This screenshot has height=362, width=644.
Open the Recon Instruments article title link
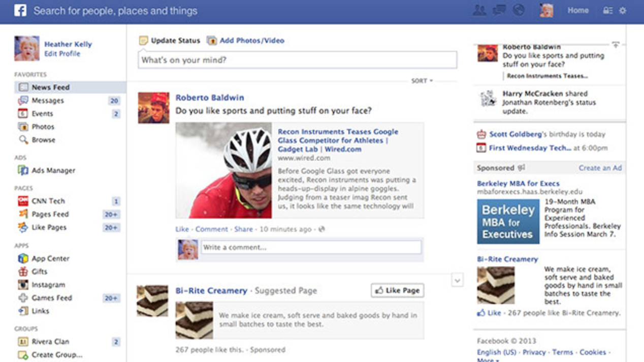click(x=338, y=140)
